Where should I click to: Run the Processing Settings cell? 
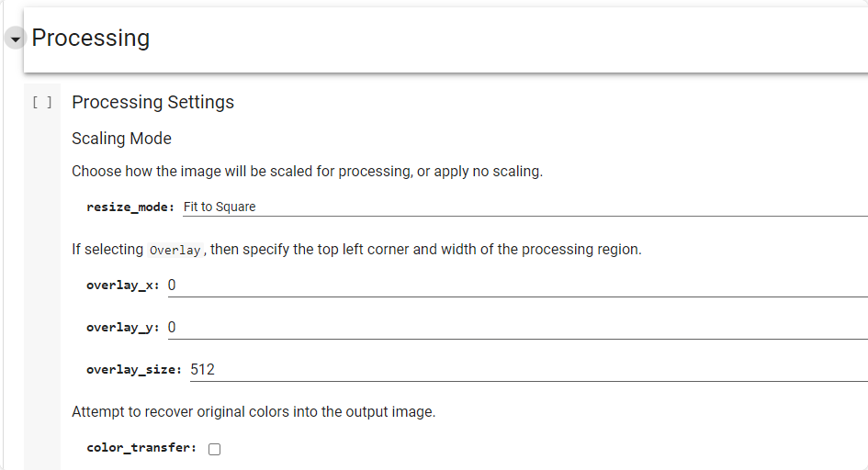[x=42, y=103]
